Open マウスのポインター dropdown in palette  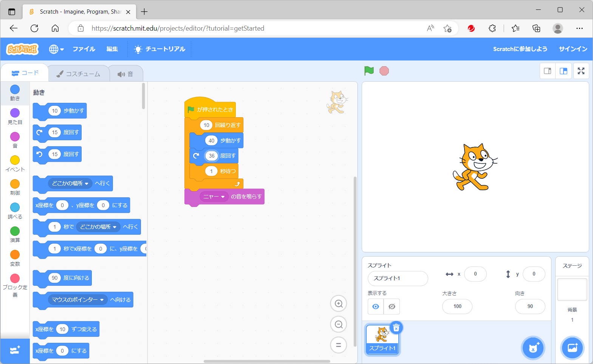tap(102, 300)
